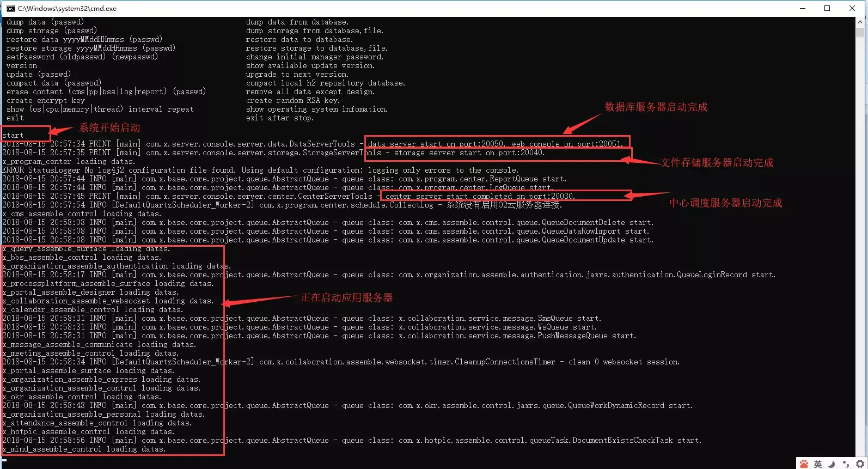Click the QueueWorkDynamicRecord start log line
The image size is (868, 469).
tap(347, 406)
